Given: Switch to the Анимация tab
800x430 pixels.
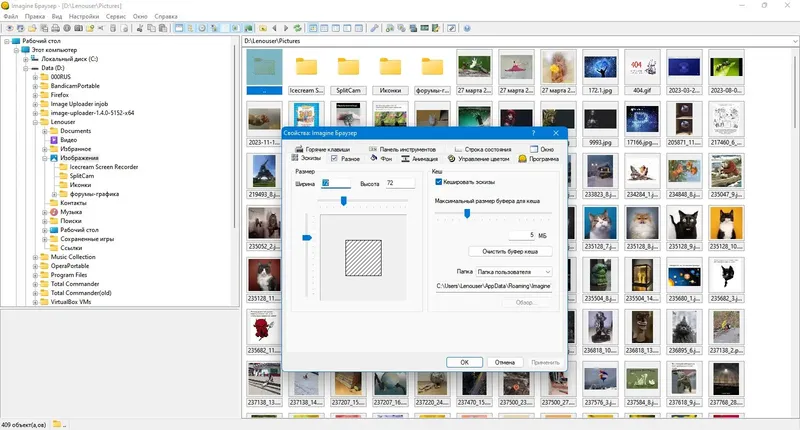Looking at the screenshot, I should (x=419, y=159).
